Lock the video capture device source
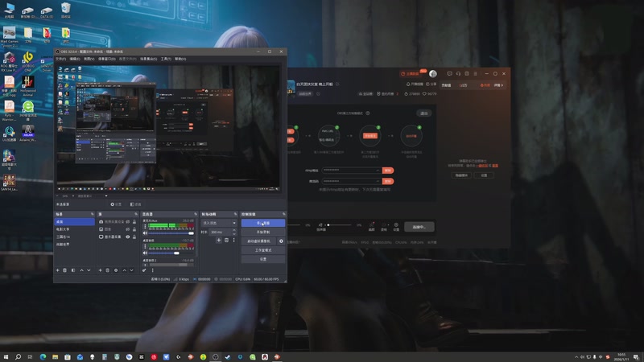 coord(134,222)
